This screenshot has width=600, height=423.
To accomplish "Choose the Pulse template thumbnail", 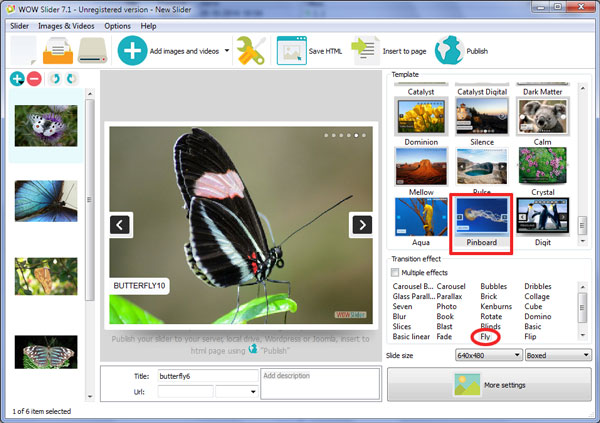I will pos(482,167).
